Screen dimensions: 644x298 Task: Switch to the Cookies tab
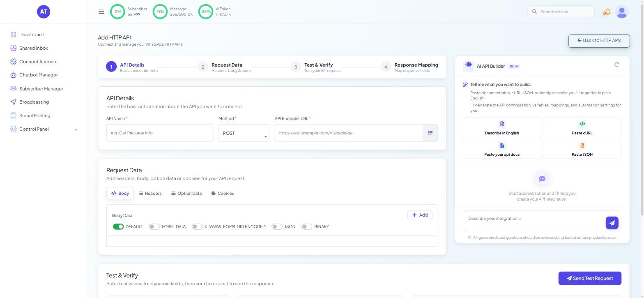pos(223,193)
